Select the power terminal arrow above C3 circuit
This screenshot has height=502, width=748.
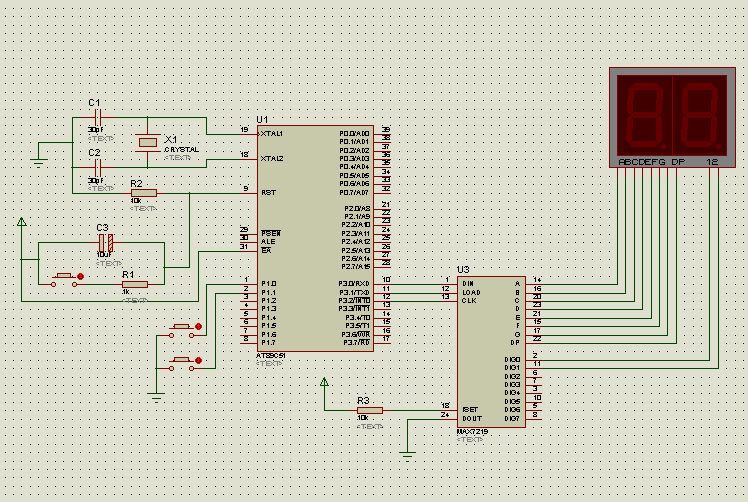(21, 222)
